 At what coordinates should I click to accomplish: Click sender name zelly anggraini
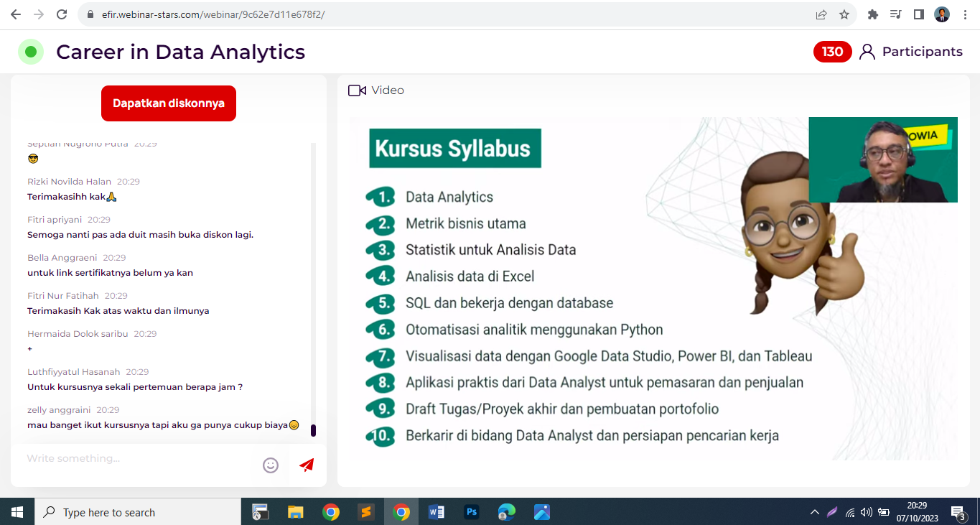[59, 410]
